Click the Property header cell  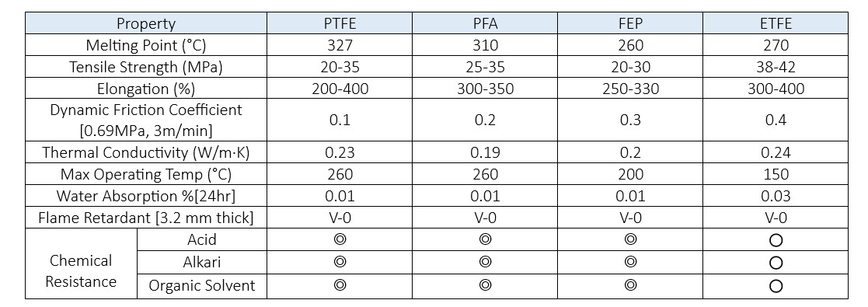coord(146,23)
